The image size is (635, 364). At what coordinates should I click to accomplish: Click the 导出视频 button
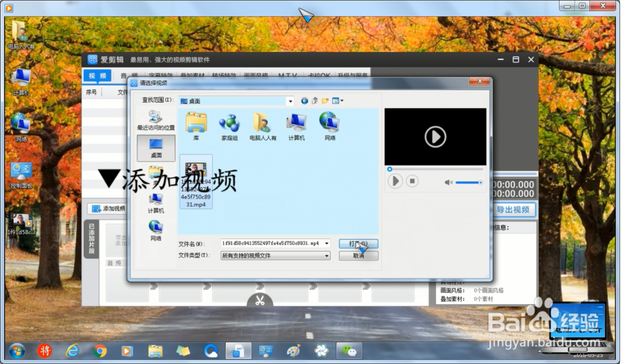point(512,209)
